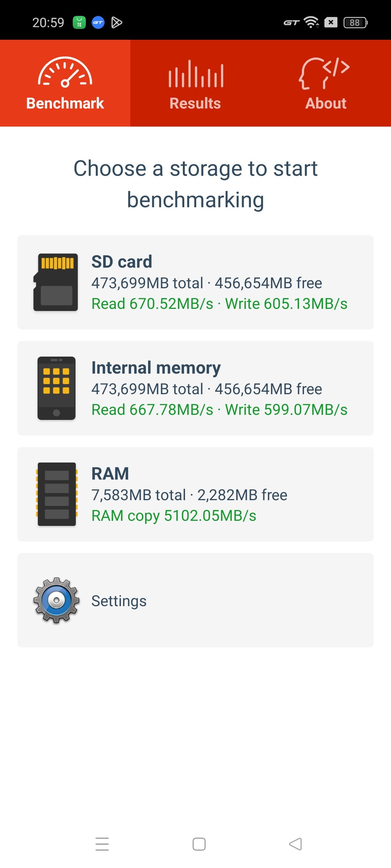Tap the About head code icon
Viewport: 391px width, 868px height.
(x=324, y=73)
